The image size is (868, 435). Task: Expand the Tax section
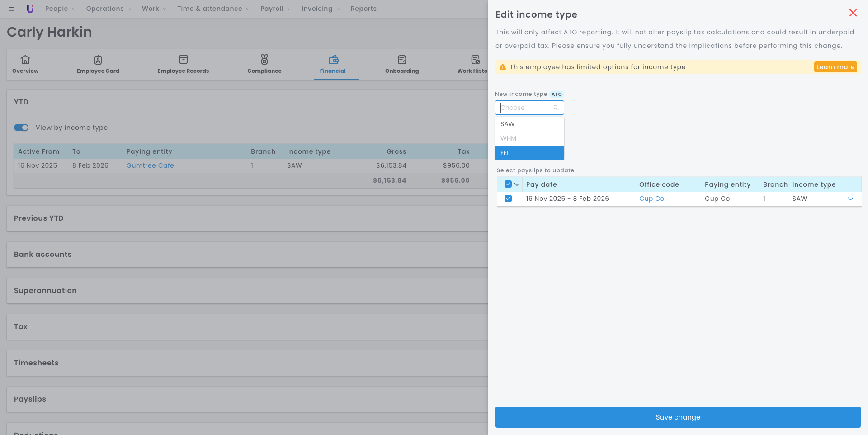248,327
